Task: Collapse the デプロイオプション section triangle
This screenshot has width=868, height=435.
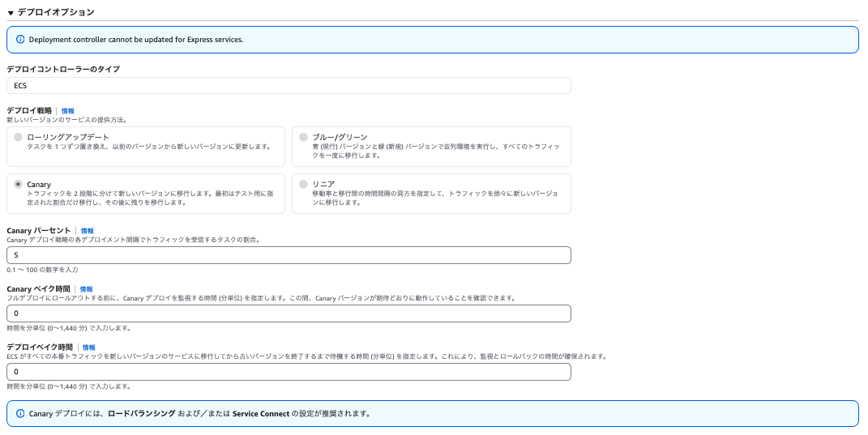Action: point(10,13)
